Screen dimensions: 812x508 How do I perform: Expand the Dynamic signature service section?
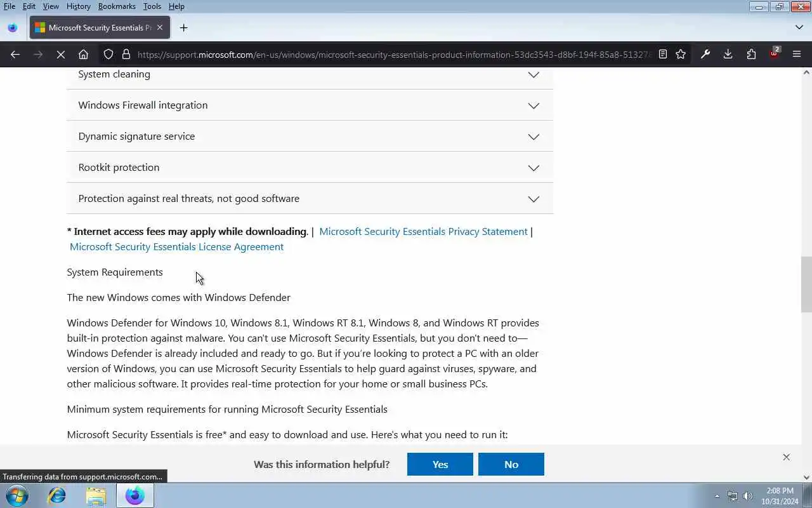[310, 137]
